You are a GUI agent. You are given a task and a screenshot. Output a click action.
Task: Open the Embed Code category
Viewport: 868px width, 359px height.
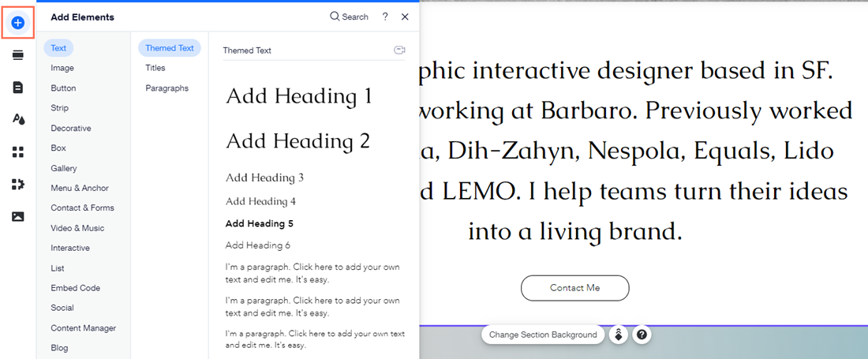(75, 288)
